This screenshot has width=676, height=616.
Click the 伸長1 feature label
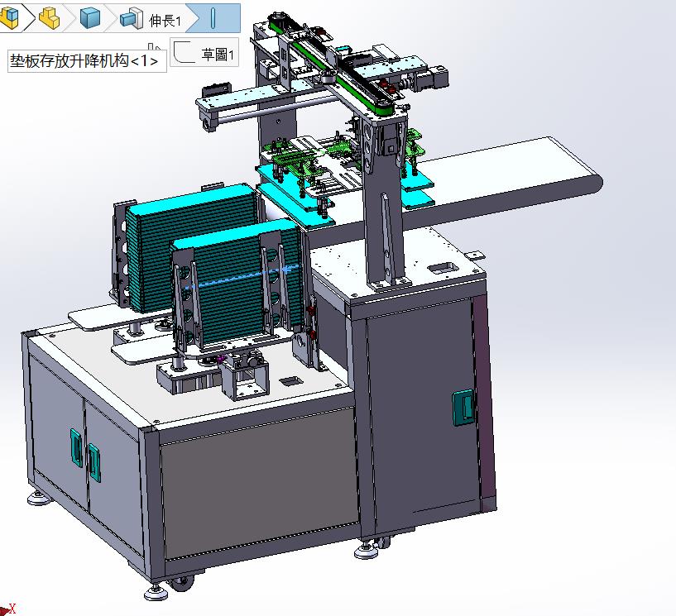click(165, 20)
